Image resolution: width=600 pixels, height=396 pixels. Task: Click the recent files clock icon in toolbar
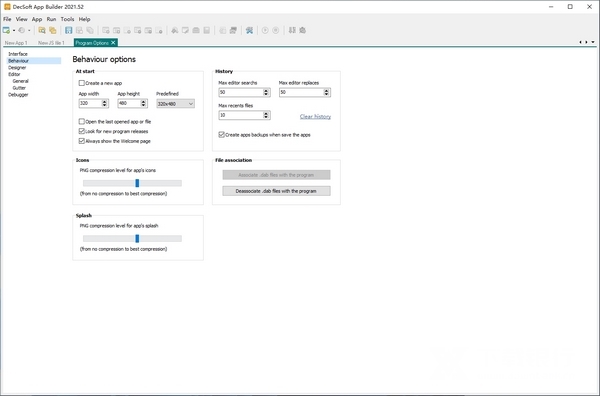click(22, 30)
